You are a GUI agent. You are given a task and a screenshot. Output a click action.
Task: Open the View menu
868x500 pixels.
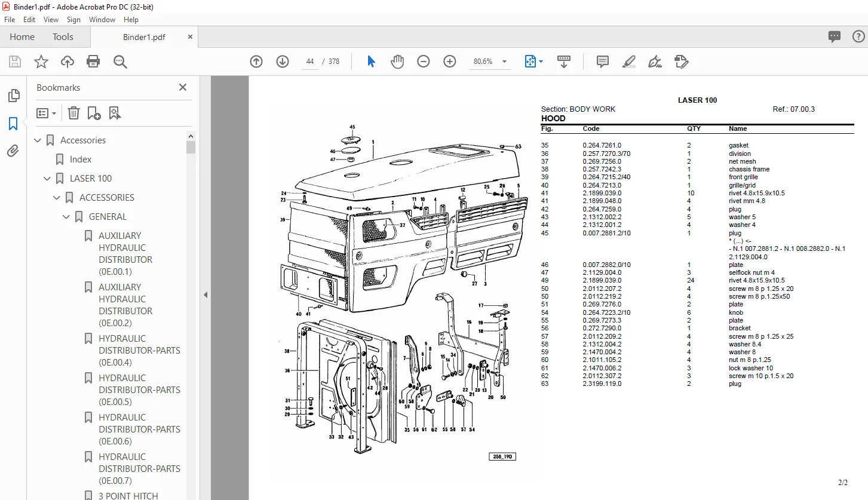click(x=51, y=20)
